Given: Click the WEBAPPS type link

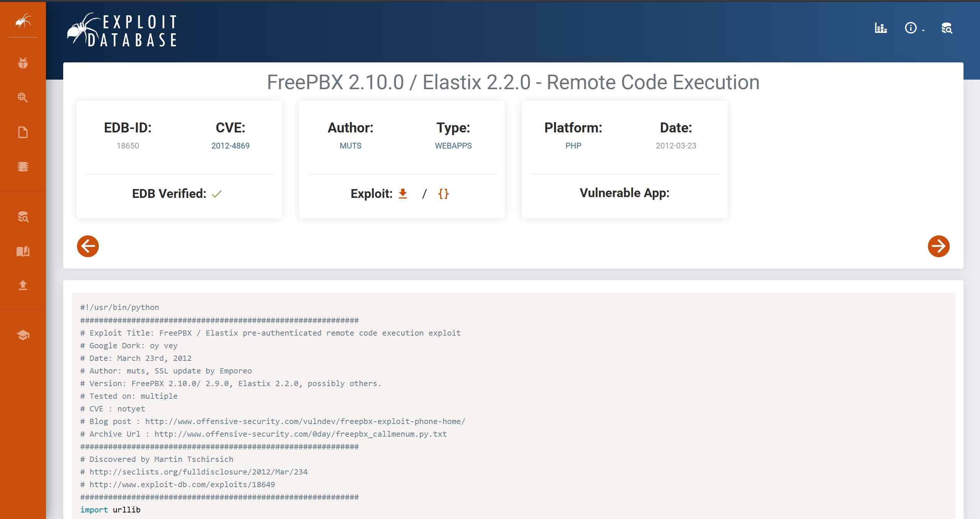Looking at the screenshot, I should (x=453, y=146).
